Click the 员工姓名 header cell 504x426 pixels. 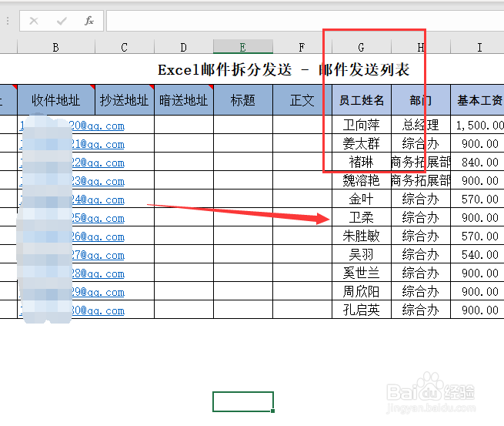[362, 100]
